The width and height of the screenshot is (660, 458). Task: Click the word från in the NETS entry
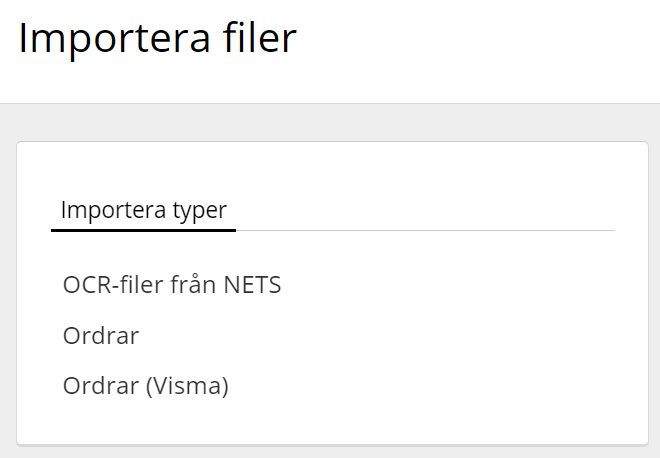point(187,285)
